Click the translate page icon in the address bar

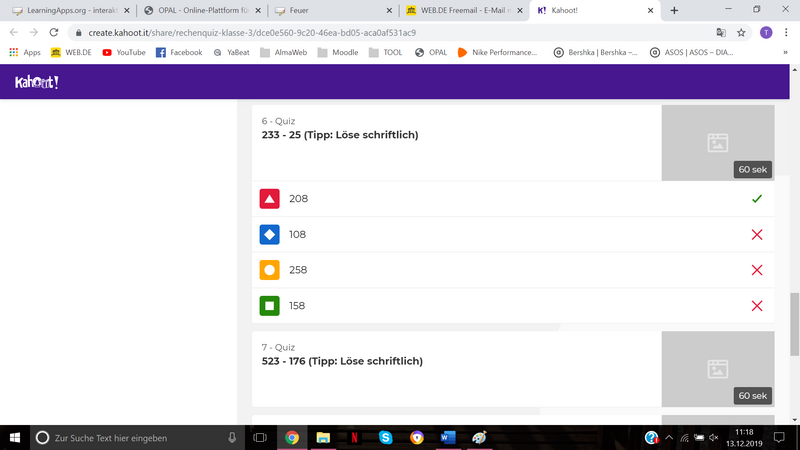(719, 32)
